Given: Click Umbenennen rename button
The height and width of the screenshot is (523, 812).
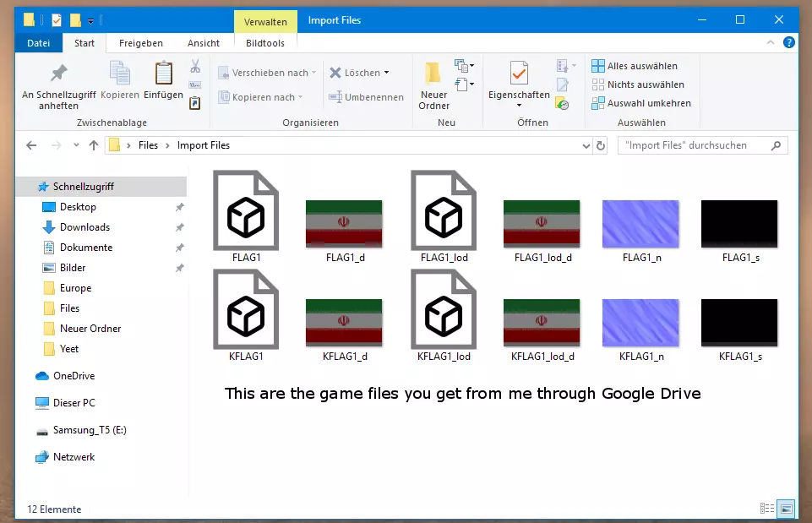Looking at the screenshot, I should coord(366,97).
